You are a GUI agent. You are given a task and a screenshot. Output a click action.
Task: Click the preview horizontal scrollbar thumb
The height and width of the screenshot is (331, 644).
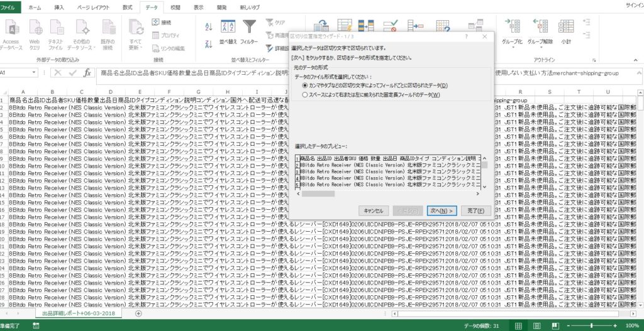coord(318,193)
